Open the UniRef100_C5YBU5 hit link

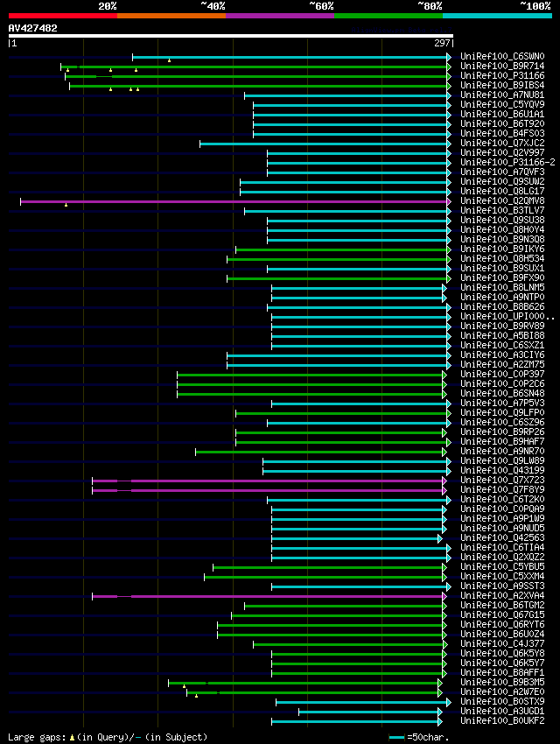(502, 567)
